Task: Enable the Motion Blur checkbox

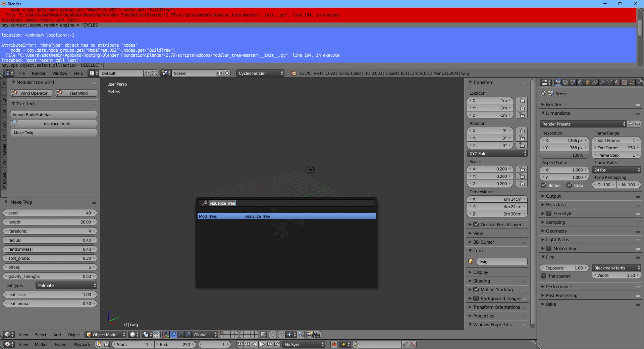Action: point(549,248)
